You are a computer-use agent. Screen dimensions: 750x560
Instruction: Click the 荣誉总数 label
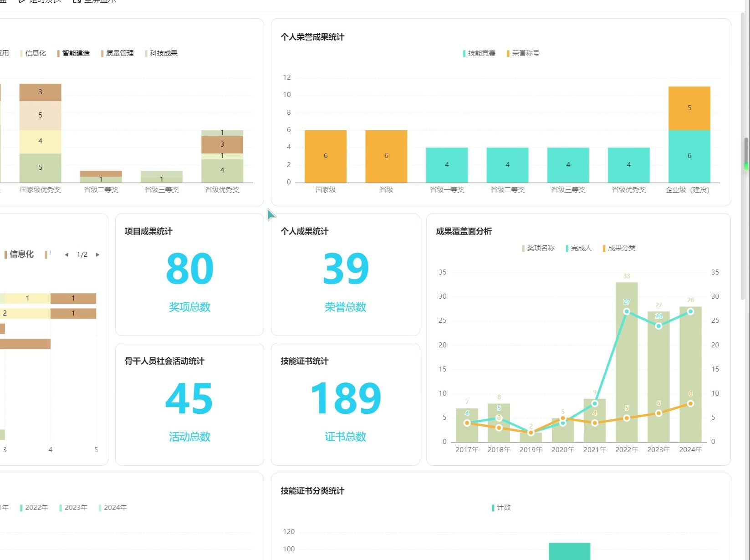click(x=345, y=307)
